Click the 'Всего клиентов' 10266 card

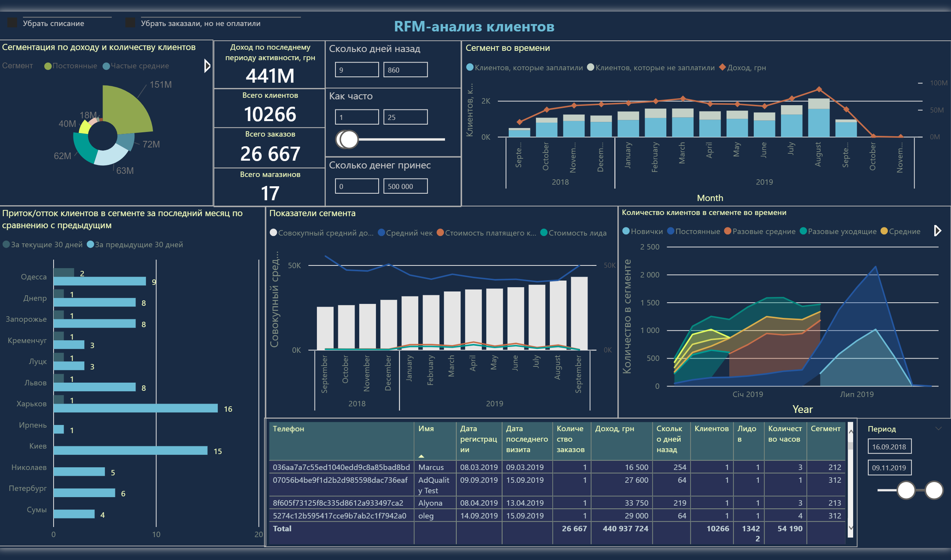pyautogui.click(x=270, y=109)
